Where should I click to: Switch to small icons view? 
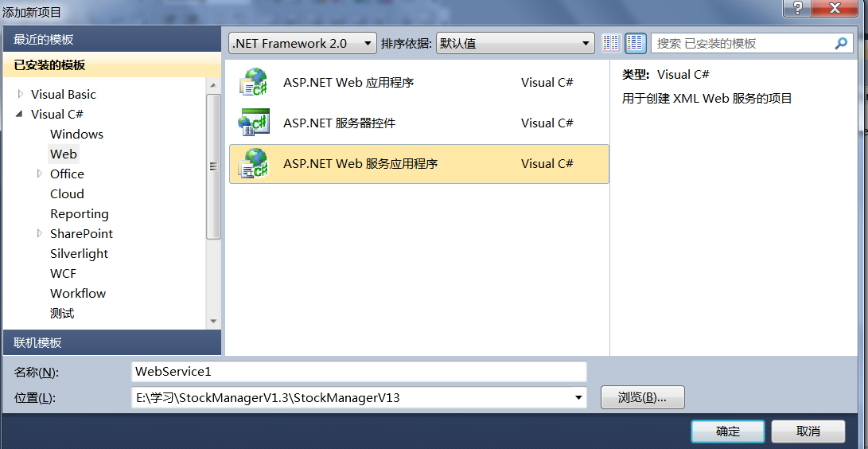[611, 43]
